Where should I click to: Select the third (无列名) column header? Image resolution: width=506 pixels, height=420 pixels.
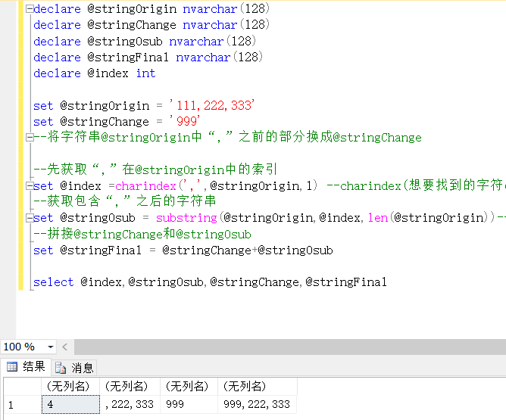pyautogui.click(x=189, y=386)
